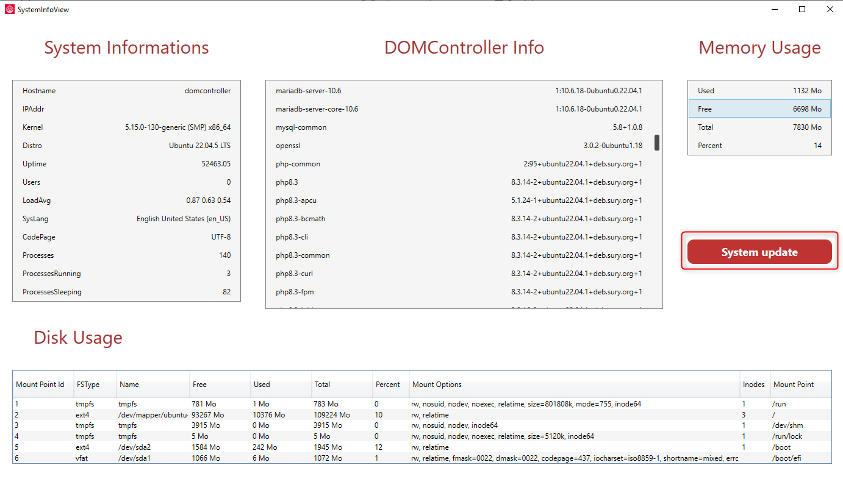Click the FSType column header
843x504 pixels.
pyautogui.click(x=95, y=385)
